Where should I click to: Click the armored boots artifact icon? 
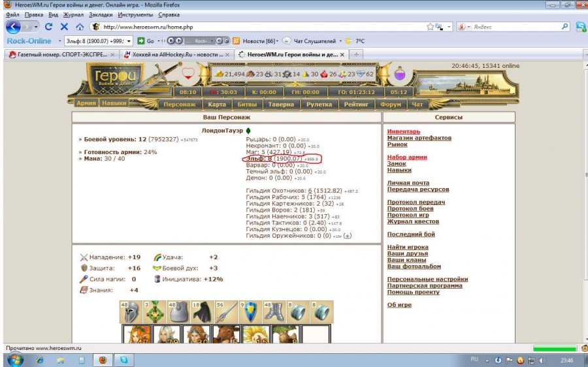click(273, 311)
